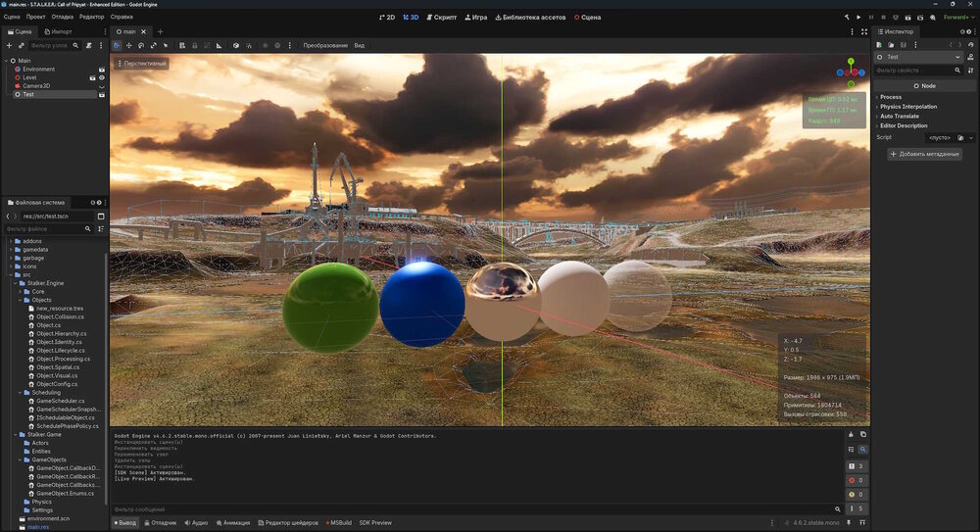The height and width of the screenshot is (532, 980).
Task: Toggle output search filter visibility
Action: pos(863,450)
